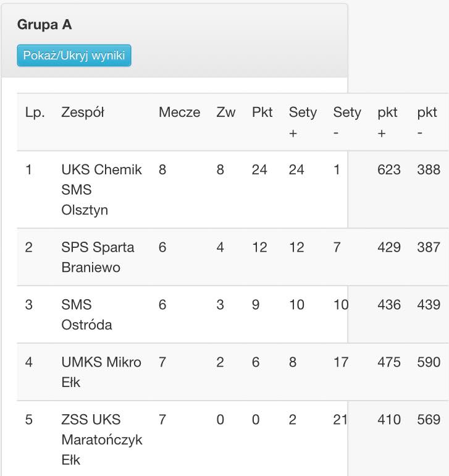Viewport: 449px width, 476px height.
Task: Select the Zw column header
Action: pyautogui.click(x=225, y=113)
